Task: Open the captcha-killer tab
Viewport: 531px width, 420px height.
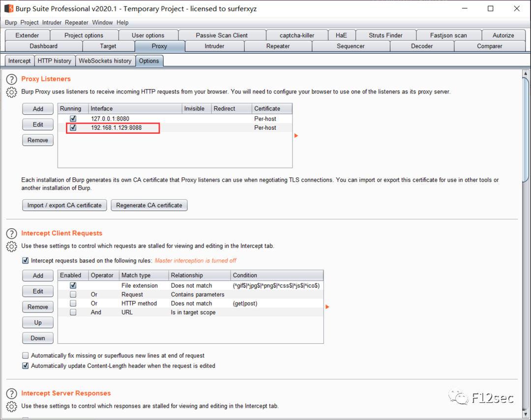Action: 297,35
